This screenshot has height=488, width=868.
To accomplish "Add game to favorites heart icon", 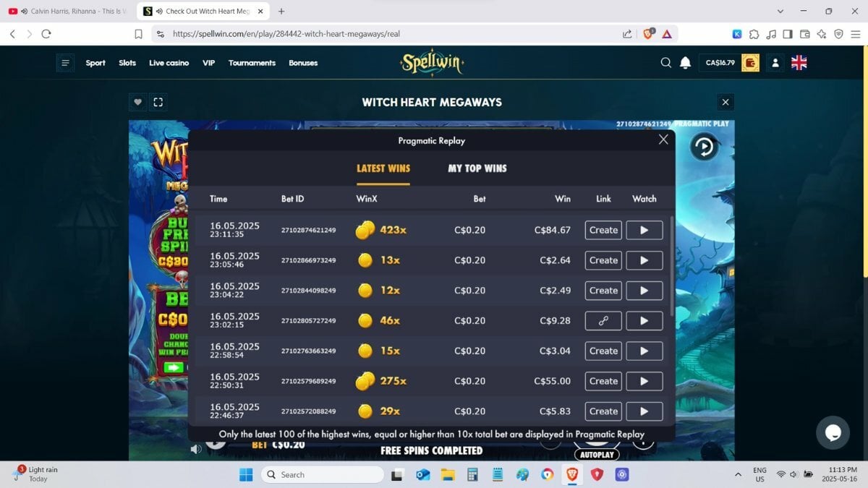I will click(137, 102).
